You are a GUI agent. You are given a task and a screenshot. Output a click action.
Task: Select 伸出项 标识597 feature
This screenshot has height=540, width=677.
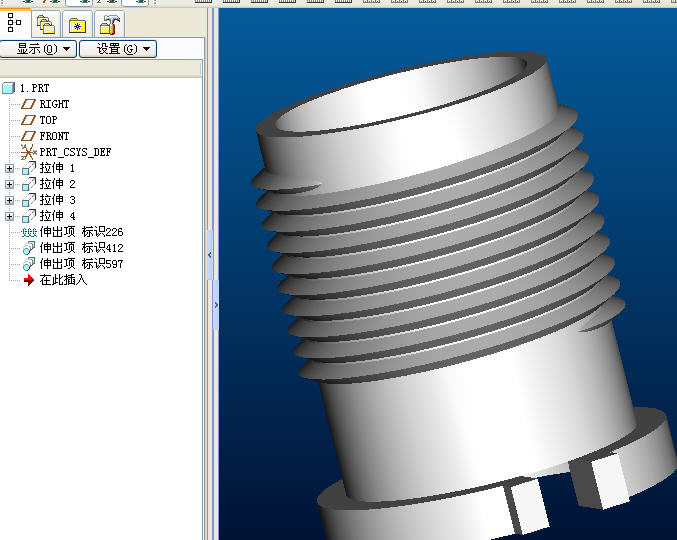click(82, 264)
